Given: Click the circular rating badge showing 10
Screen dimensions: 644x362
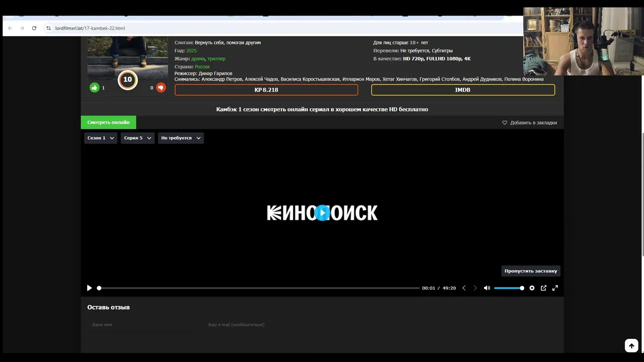Looking at the screenshot, I should [128, 79].
